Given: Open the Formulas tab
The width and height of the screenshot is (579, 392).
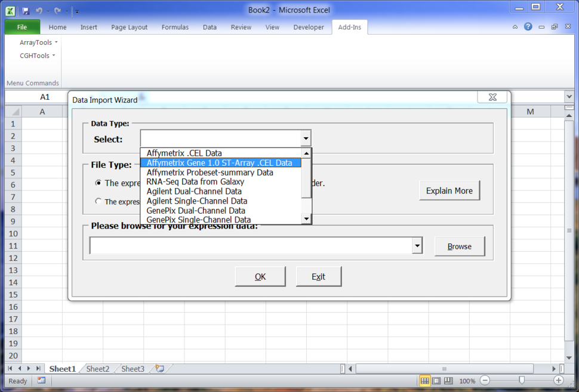Looking at the screenshot, I should (175, 27).
